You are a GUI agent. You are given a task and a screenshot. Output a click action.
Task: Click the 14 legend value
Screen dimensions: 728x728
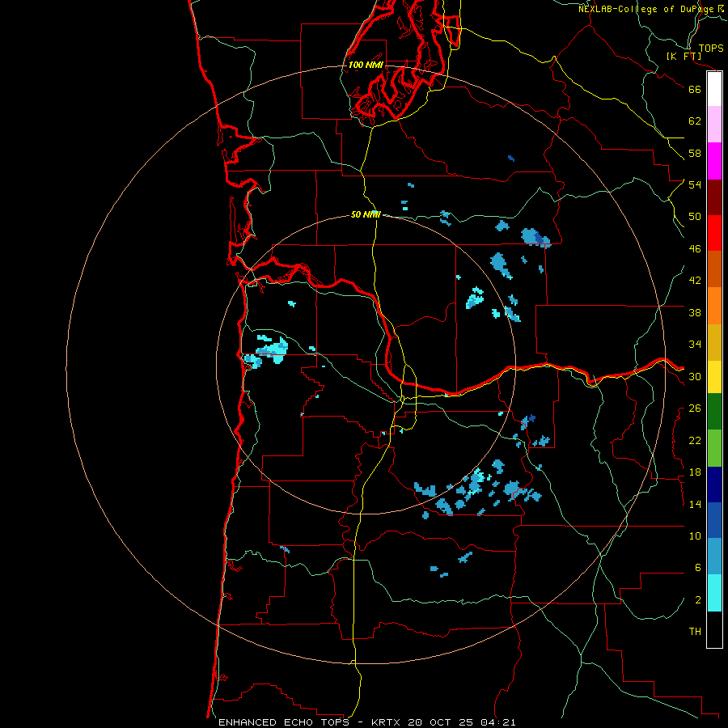tap(695, 504)
